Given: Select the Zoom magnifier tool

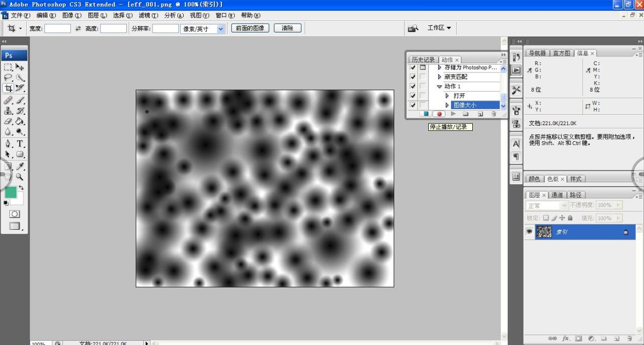Looking at the screenshot, I should pos(20,176).
